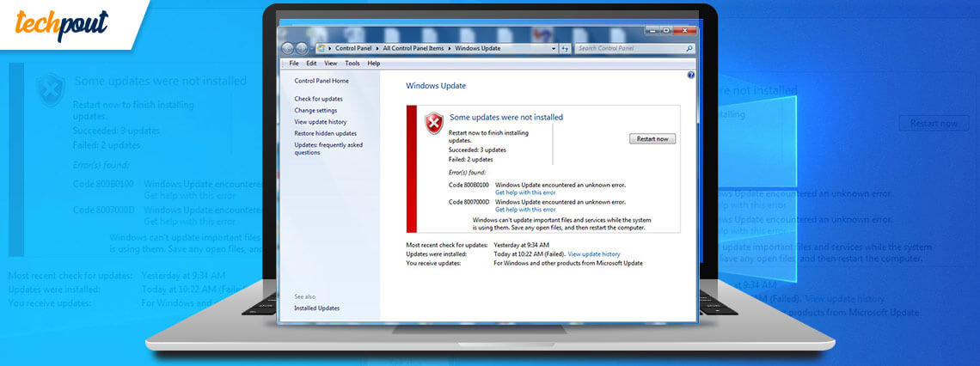Click Restore hidden updates link

325,134
